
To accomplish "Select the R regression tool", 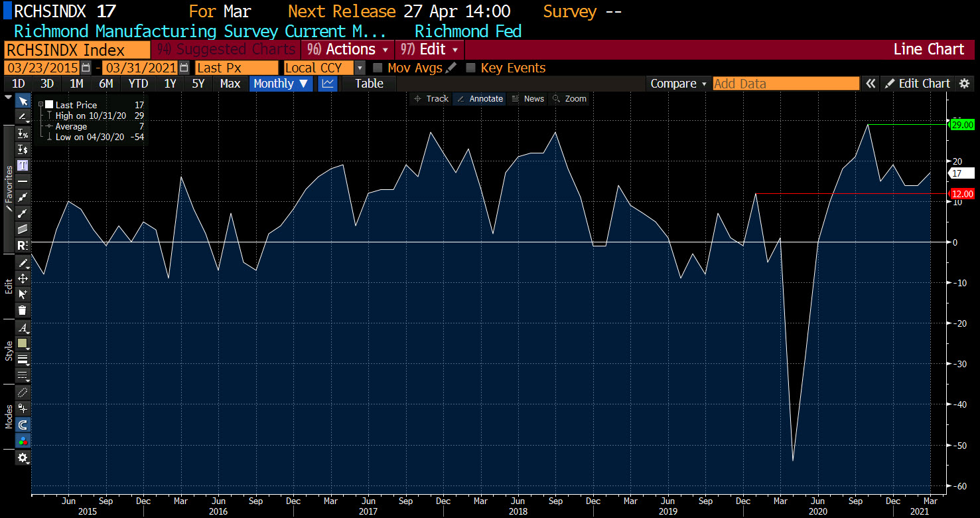I will [23, 245].
